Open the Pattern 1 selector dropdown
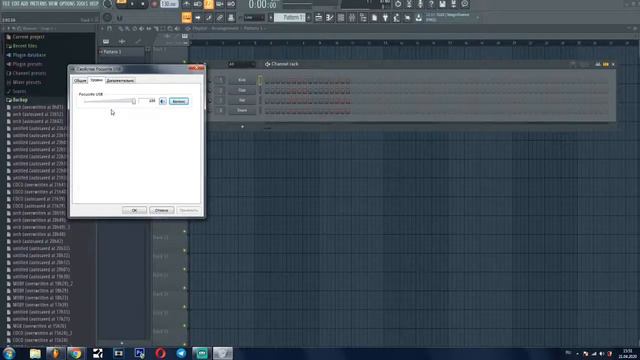The width and height of the screenshot is (640, 360). pyautogui.click(x=290, y=18)
